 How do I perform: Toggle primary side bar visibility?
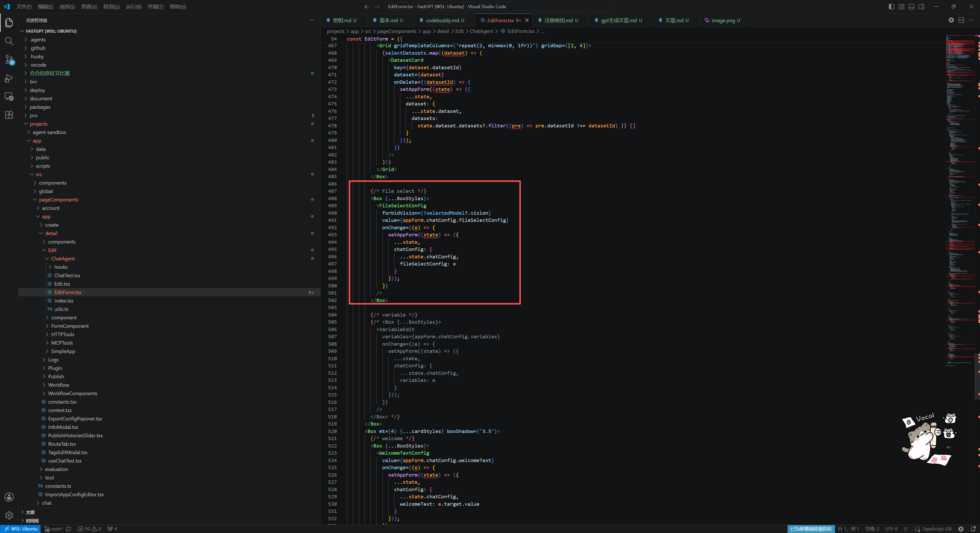point(891,6)
